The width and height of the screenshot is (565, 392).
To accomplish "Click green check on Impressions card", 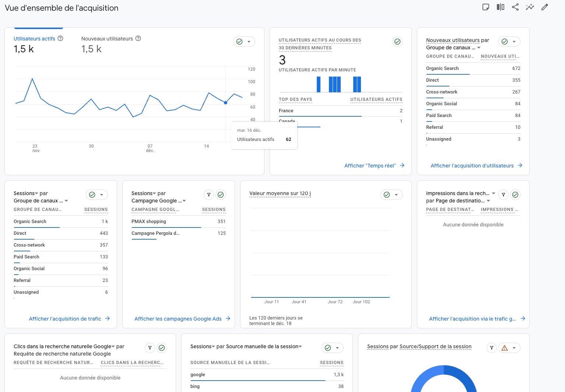I will pos(516,195).
